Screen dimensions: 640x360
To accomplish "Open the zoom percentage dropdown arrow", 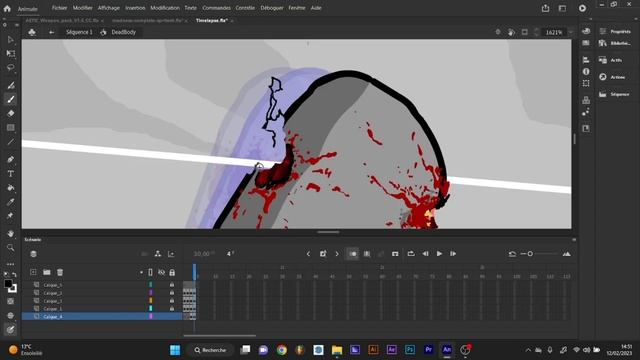I will [571, 32].
